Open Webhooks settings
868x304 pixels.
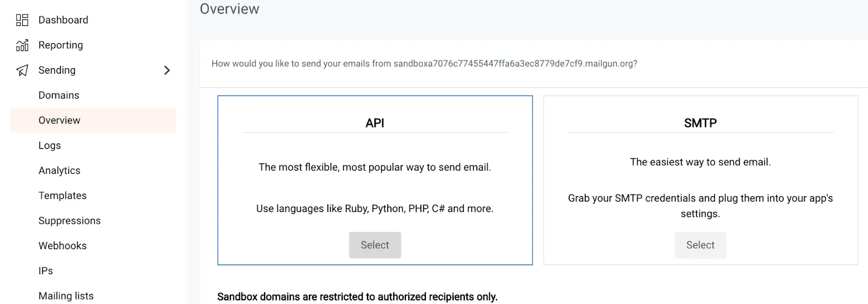coord(63,246)
